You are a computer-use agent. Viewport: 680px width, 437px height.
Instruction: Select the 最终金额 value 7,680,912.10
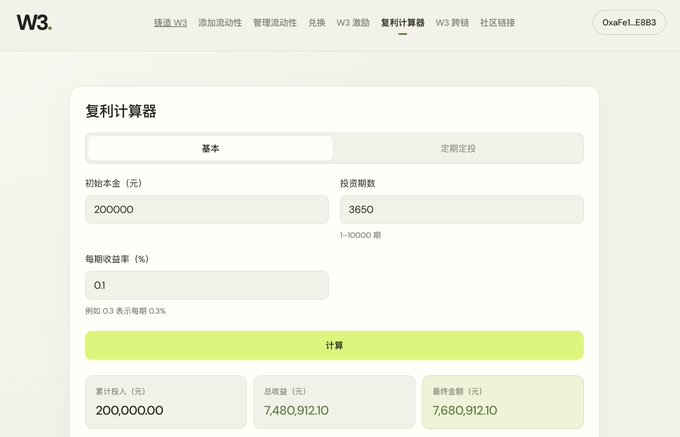click(464, 410)
